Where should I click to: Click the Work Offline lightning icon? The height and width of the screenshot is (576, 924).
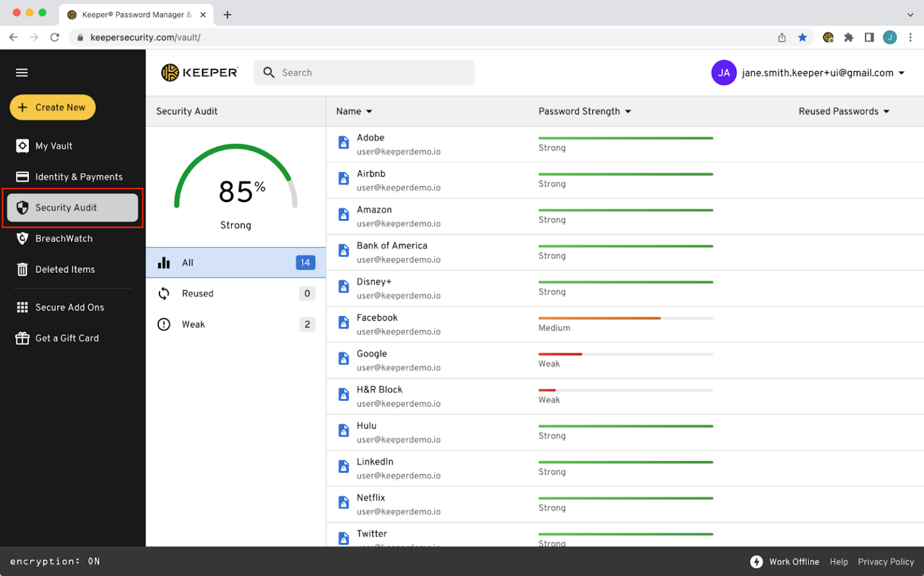[x=756, y=562]
